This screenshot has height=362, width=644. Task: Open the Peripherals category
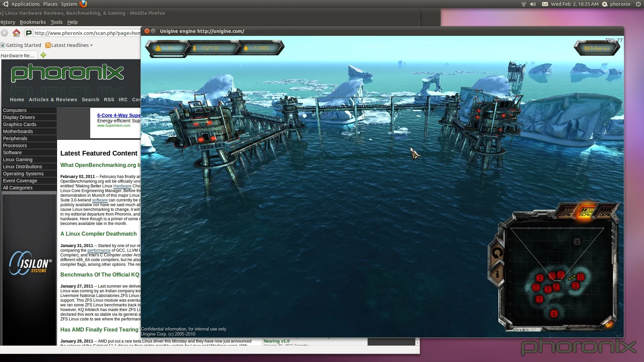click(29, 138)
